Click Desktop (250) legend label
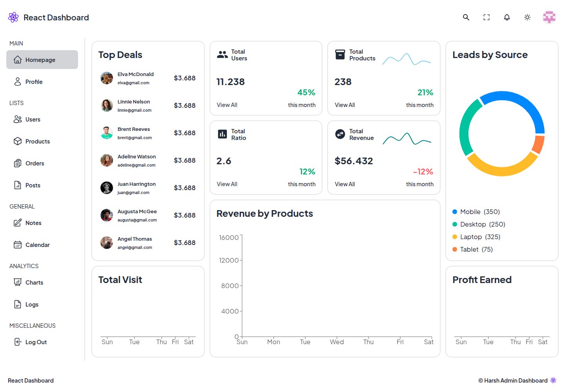Image resolution: width=565 pixels, height=392 pixels. [x=483, y=224]
